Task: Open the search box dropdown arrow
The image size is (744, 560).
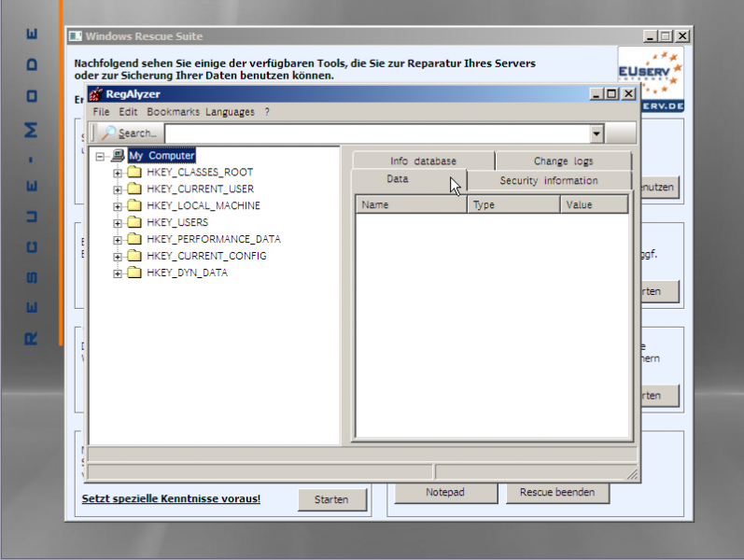Action: tap(597, 133)
